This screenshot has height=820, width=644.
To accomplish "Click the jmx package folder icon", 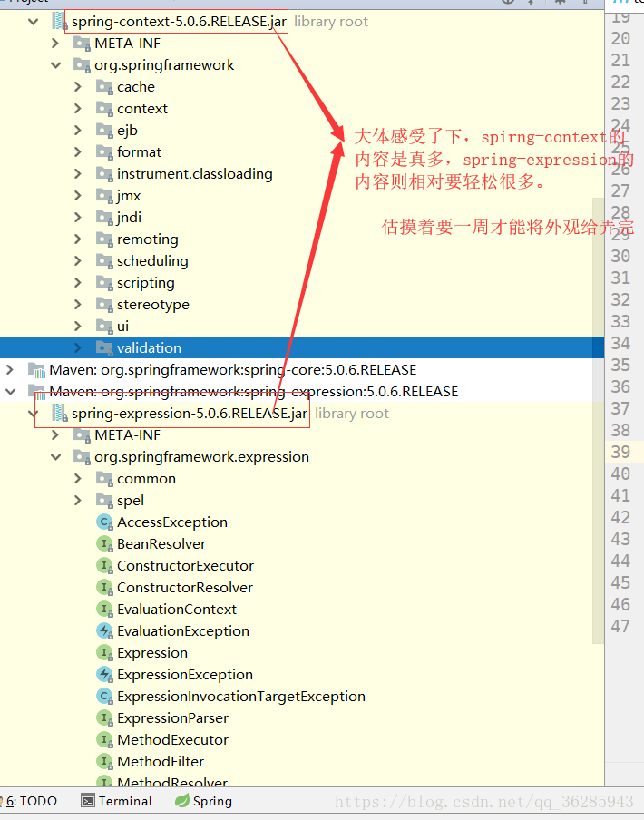I will pyautogui.click(x=104, y=196).
